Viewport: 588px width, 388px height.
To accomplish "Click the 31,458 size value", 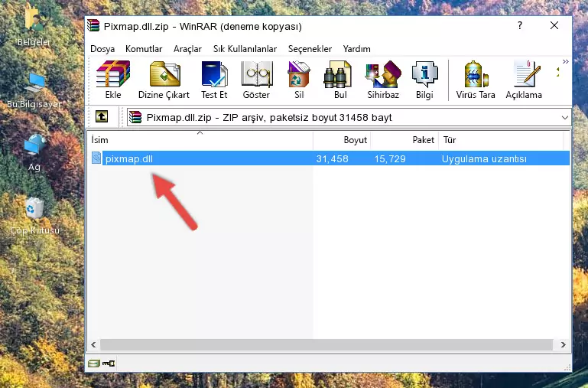I will [333, 158].
